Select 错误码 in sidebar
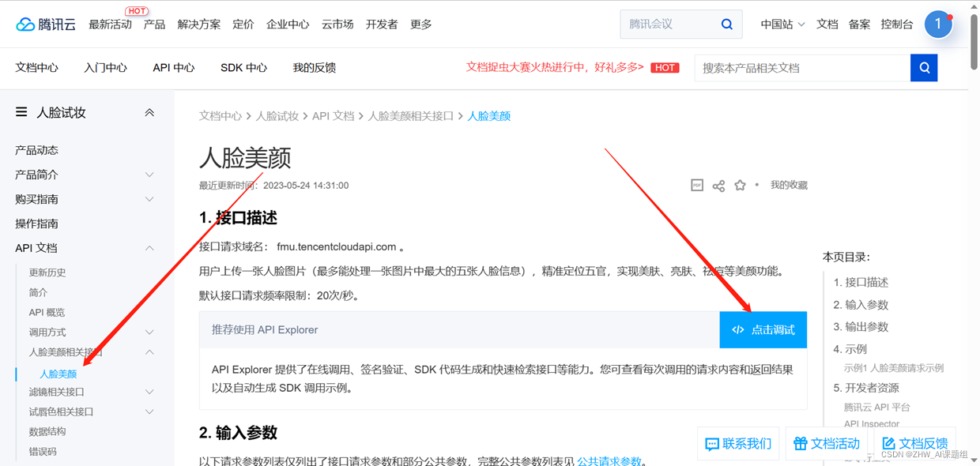980x466 pixels. pos(43,452)
